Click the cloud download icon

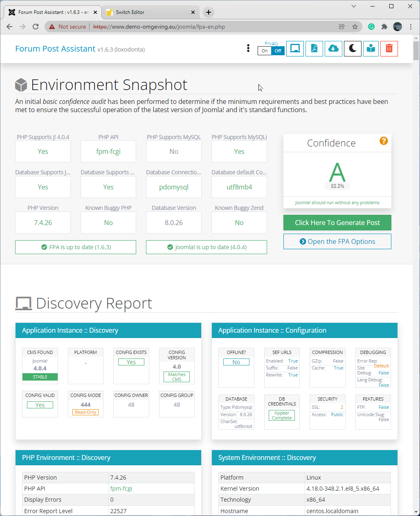point(333,49)
